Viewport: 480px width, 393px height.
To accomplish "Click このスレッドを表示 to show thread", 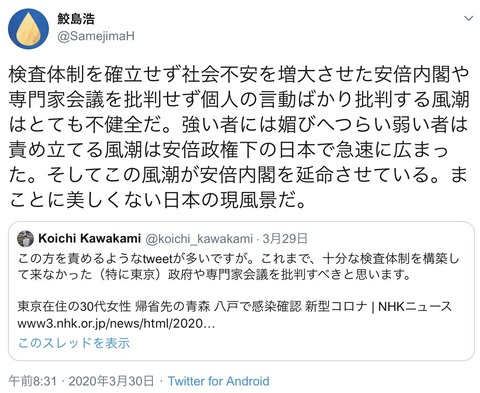I will [x=74, y=343].
